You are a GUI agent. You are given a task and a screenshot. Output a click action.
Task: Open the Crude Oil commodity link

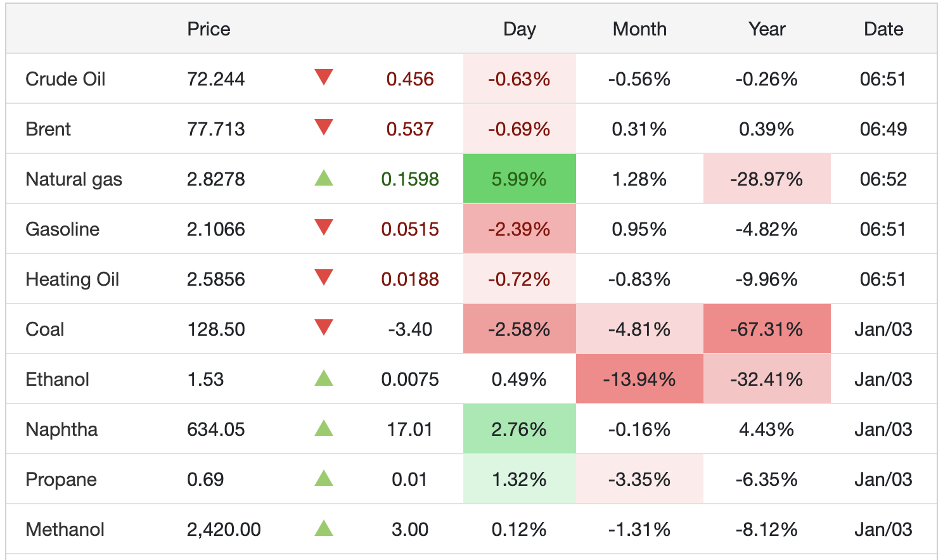click(x=65, y=79)
